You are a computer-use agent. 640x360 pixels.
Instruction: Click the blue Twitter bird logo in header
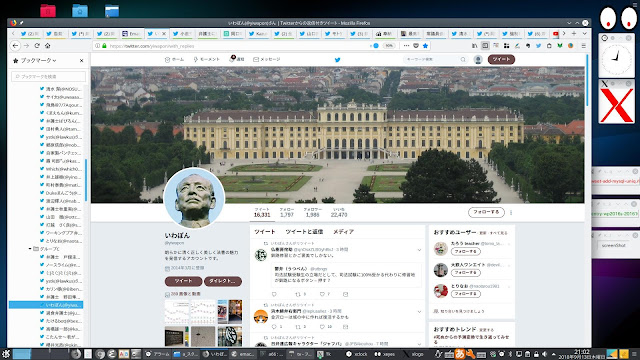pyautogui.click(x=337, y=60)
